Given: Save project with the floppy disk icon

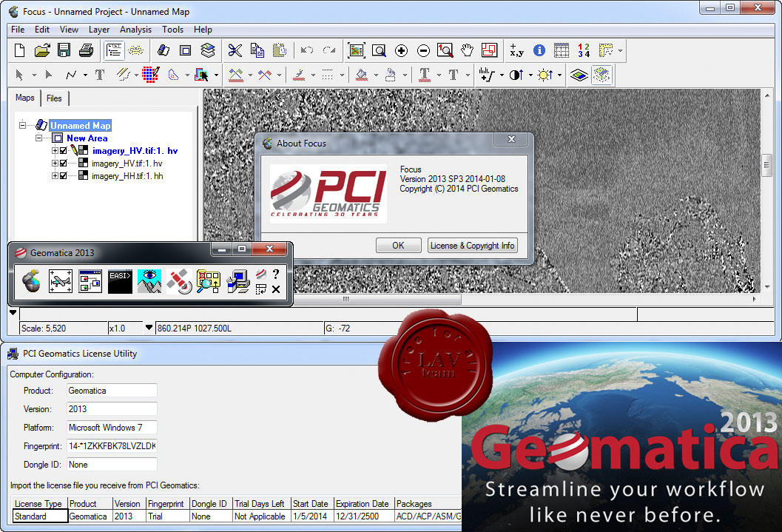Looking at the screenshot, I should (x=64, y=50).
